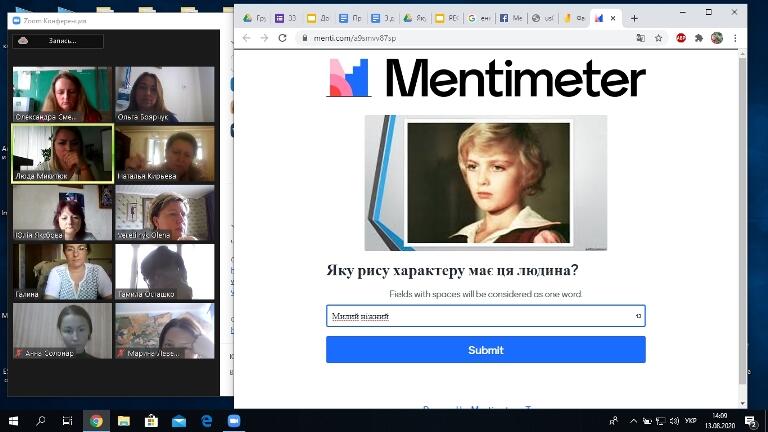This screenshot has width=768, height=432.
Task: Open Windows taskbar search
Action: [41, 421]
